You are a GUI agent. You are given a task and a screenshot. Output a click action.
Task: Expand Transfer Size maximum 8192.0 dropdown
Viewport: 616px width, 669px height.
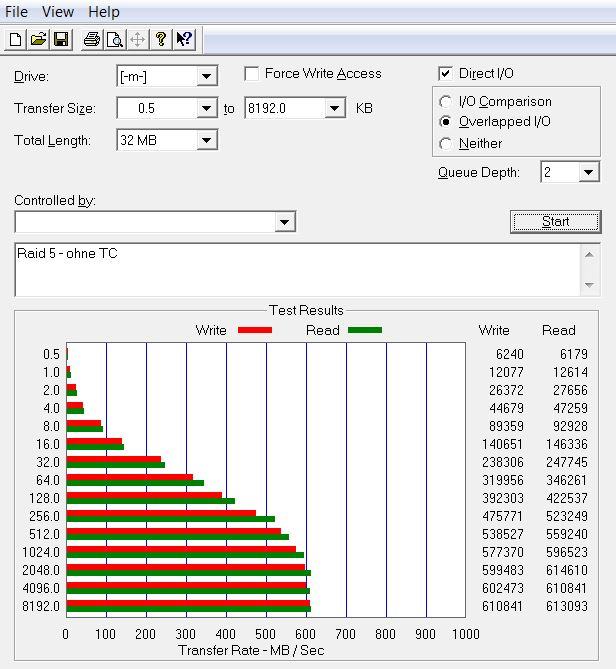[334, 108]
